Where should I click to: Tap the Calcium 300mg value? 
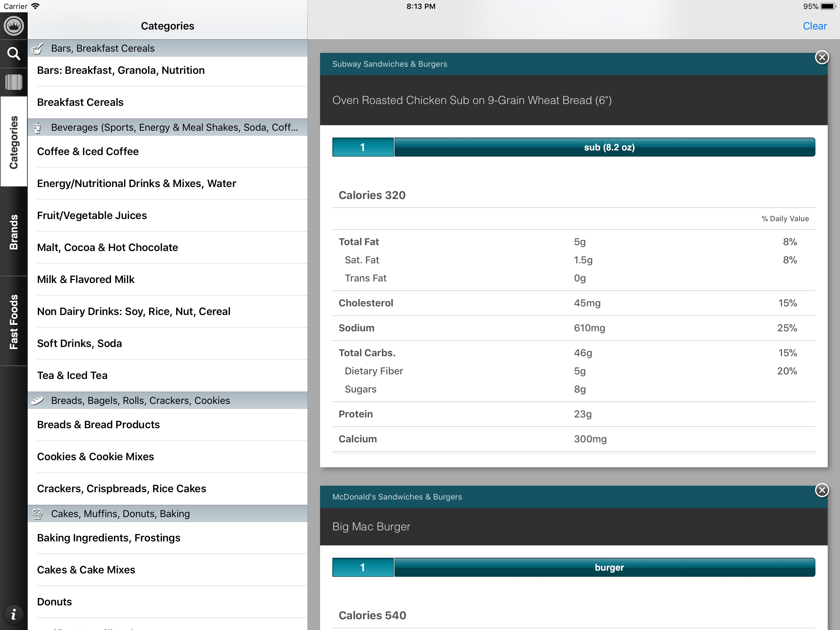click(x=590, y=439)
